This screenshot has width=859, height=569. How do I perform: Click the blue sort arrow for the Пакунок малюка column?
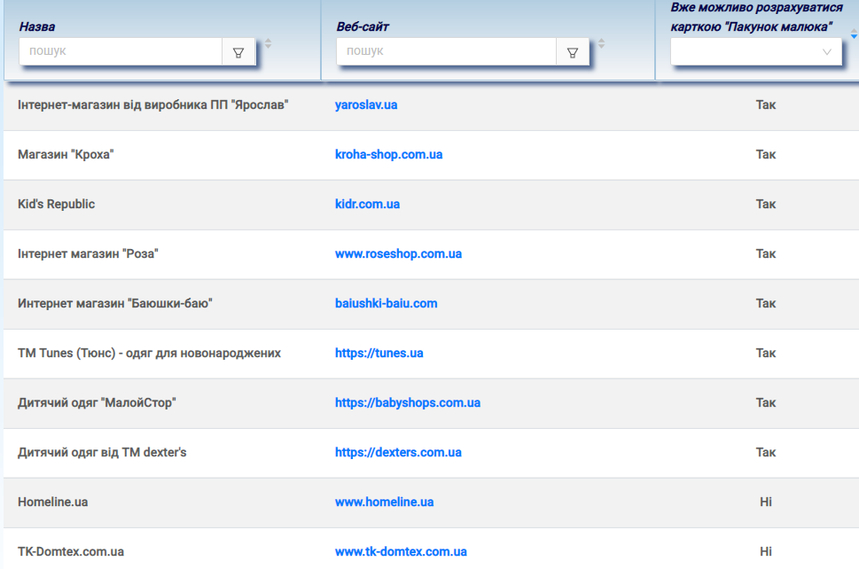(x=853, y=36)
